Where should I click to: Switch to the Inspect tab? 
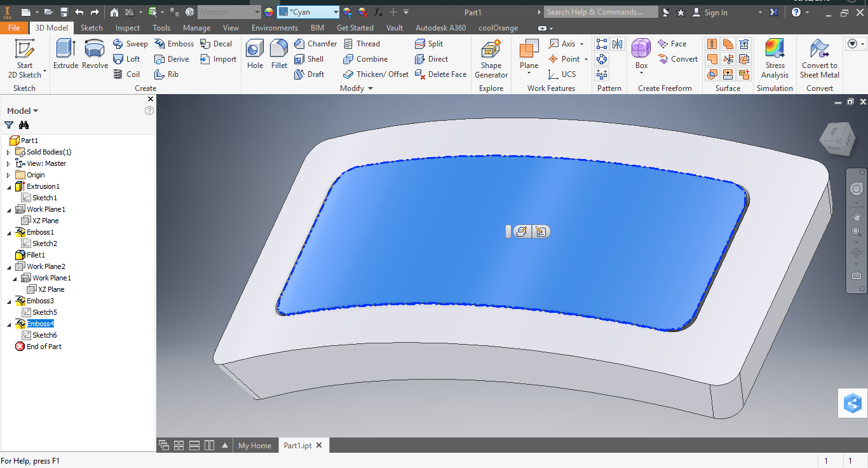pyautogui.click(x=128, y=28)
